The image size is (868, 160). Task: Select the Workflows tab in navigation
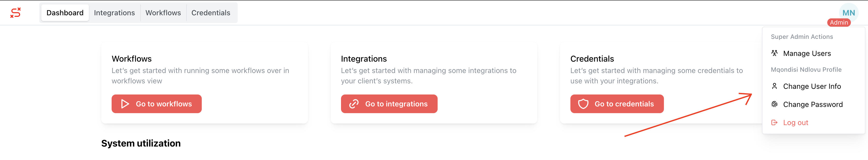coord(163,13)
